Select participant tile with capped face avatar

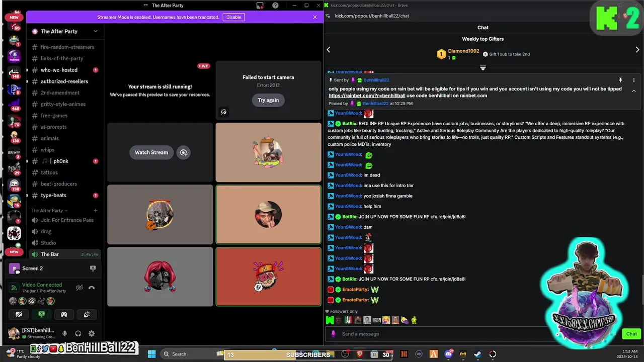coord(268,215)
